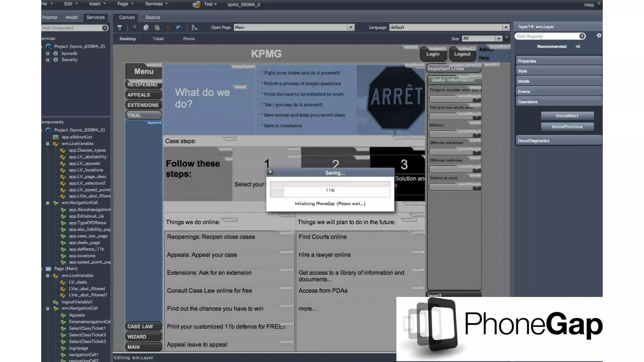Screen dimensions: 644x362
Task: Switch to the Source tab
Action: point(153,17)
